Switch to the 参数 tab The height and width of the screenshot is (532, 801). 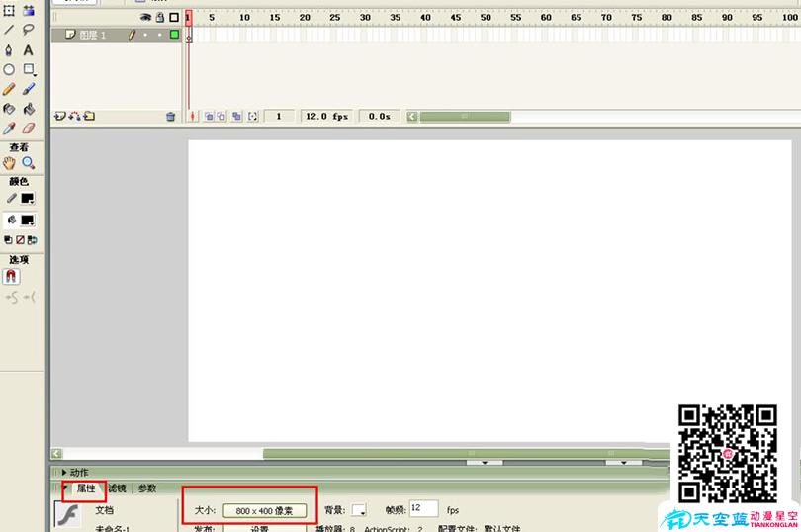tap(147, 488)
